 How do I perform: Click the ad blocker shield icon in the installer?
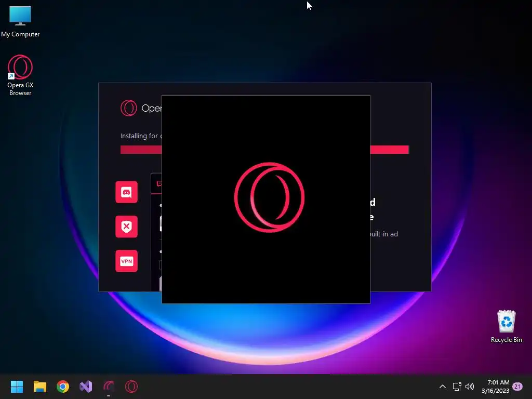[127, 227]
